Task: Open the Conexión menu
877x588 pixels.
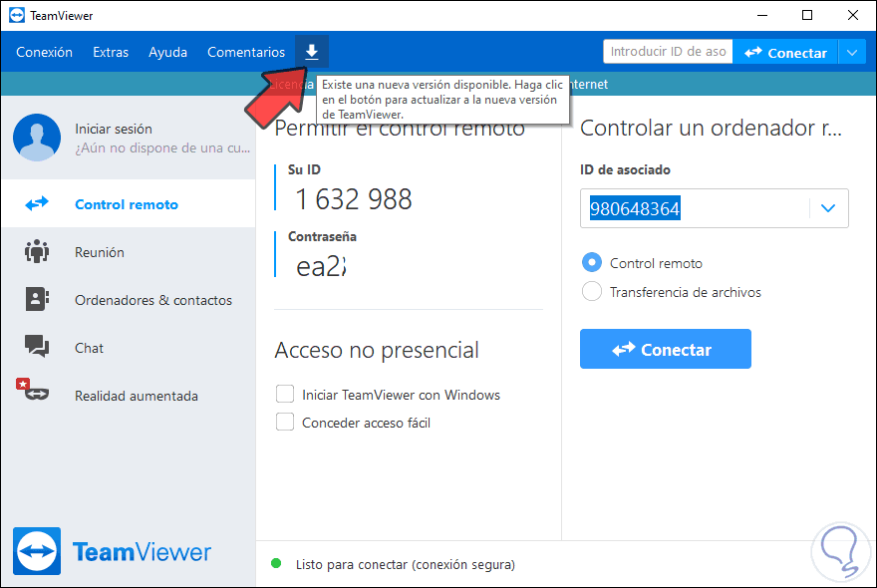Action: coord(44,52)
